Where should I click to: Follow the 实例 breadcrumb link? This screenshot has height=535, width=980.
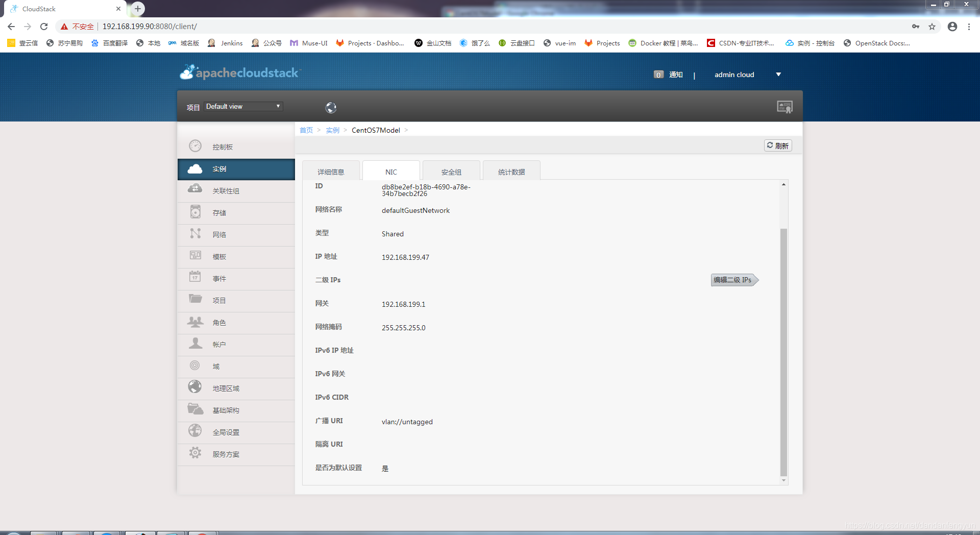(333, 130)
